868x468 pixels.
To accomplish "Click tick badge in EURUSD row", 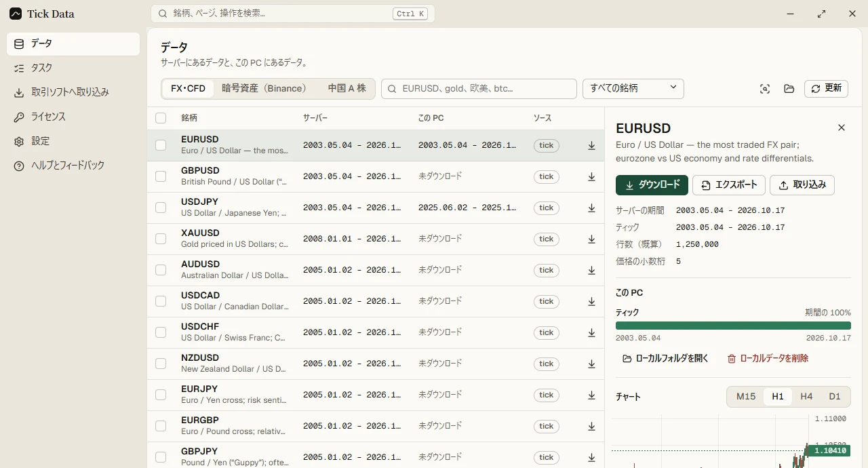I will pyautogui.click(x=547, y=145).
